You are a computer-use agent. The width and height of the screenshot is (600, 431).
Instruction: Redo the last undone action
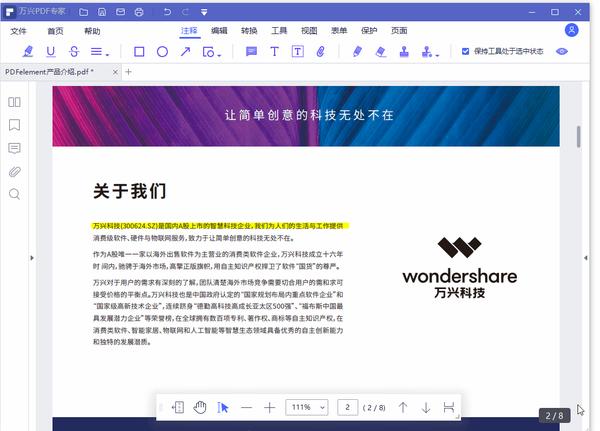(x=185, y=12)
